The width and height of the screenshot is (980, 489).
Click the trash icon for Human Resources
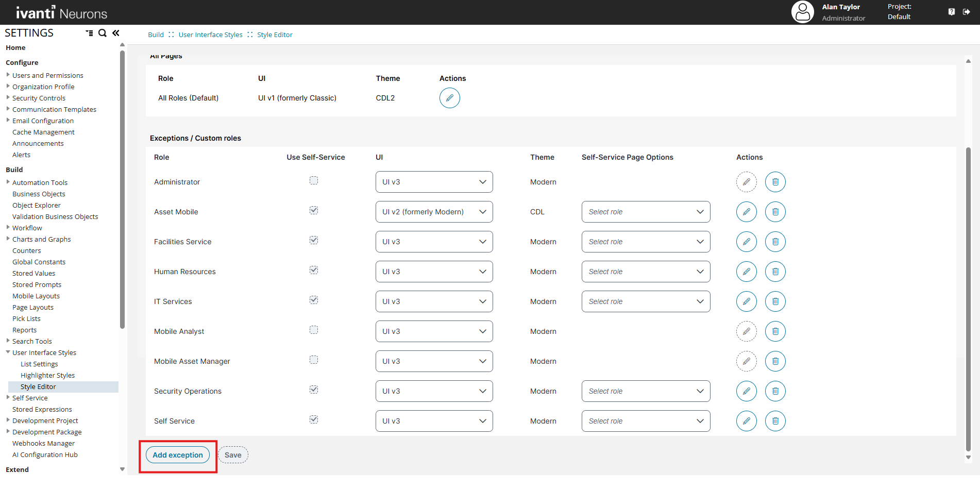point(775,272)
